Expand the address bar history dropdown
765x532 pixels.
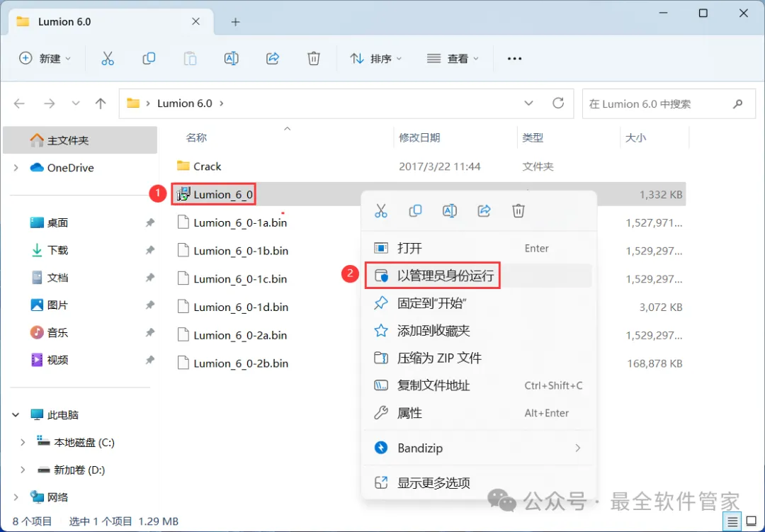click(528, 103)
